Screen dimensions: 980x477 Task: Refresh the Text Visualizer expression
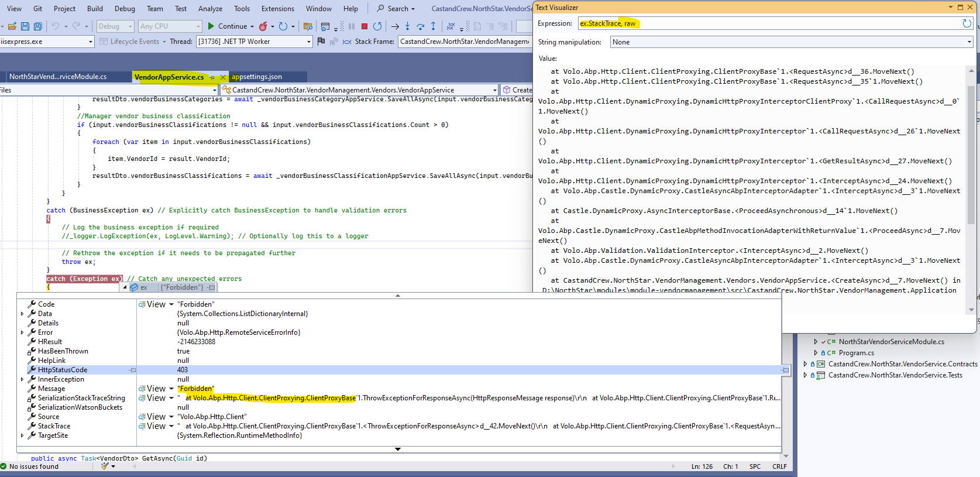pyautogui.click(x=967, y=23)
